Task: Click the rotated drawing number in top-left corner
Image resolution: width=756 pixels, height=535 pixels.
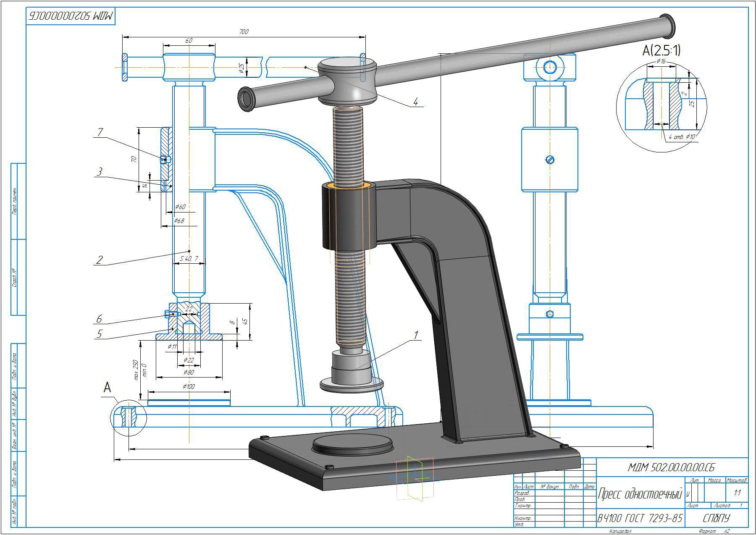Action: pos(71,16)
